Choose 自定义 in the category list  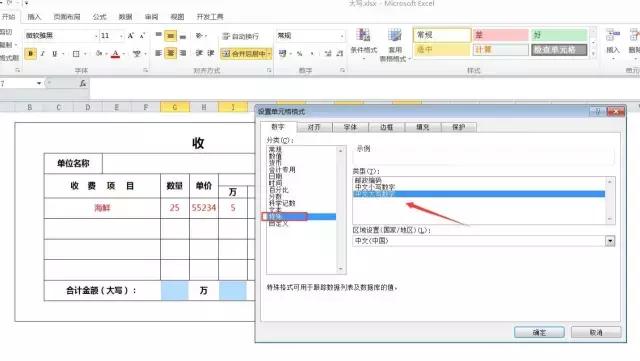tap(278, 224)
